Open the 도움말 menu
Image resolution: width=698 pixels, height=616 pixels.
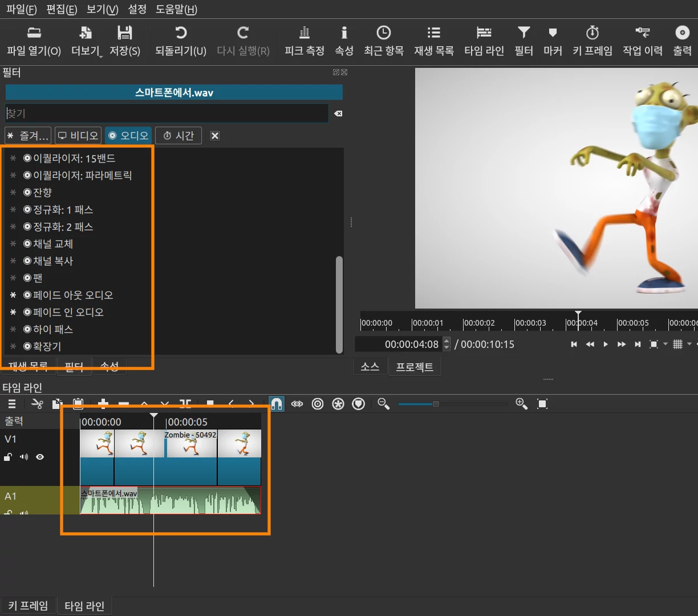point(176,9)
